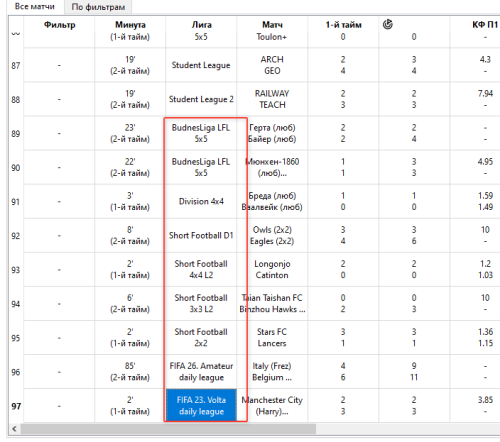This screenshot has height=442, width=500.
Task: Click the 1-й тайм column header
Action: pos(343,25)
